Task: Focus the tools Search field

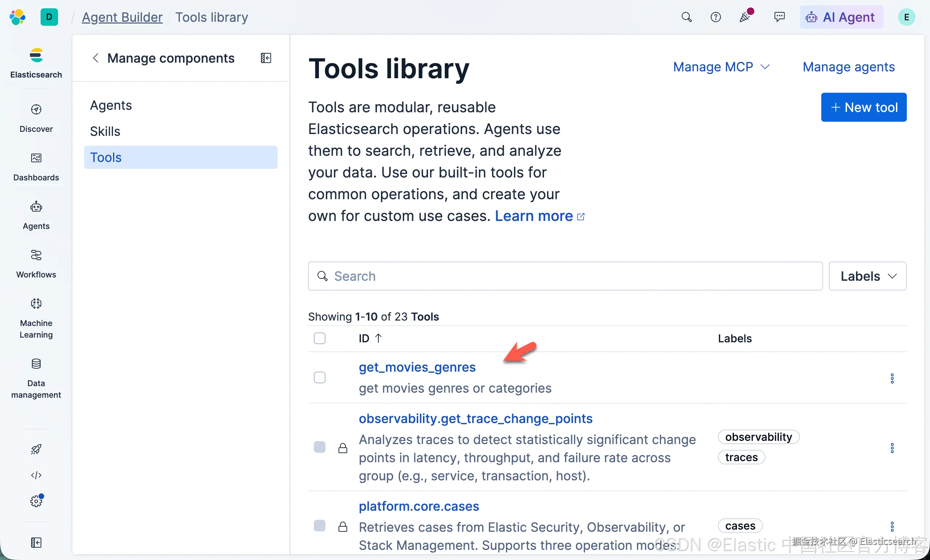Action: pos(565,276)
